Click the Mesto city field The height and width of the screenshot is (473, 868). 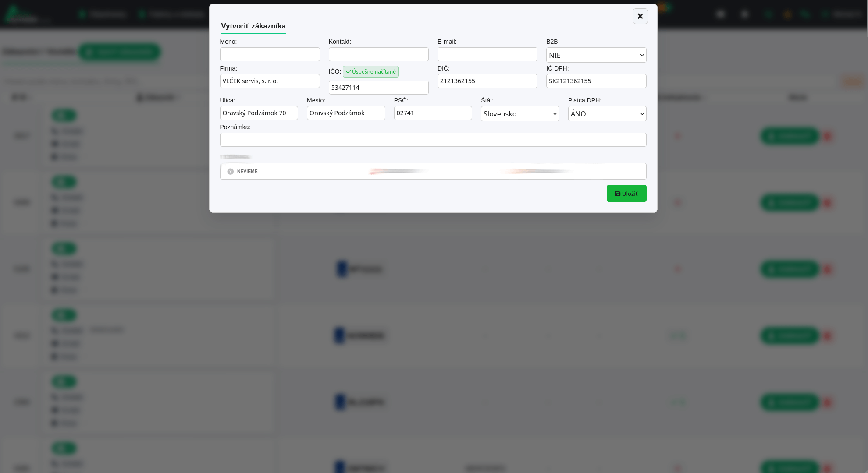tap(345, 113)
